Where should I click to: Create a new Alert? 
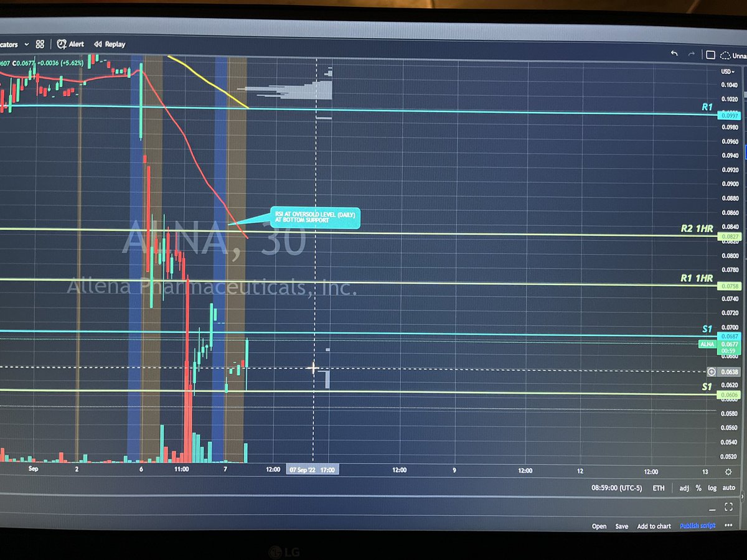70,45
